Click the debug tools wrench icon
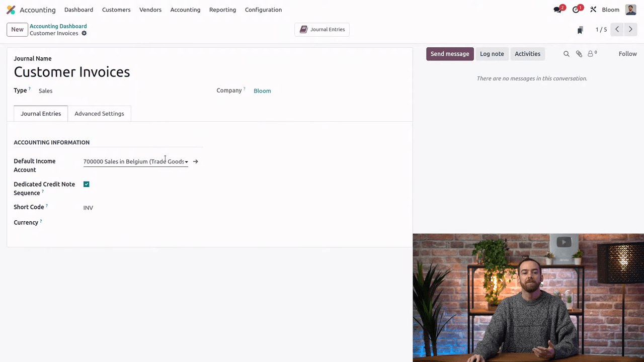The image size is (644, 362). point(593,10)
